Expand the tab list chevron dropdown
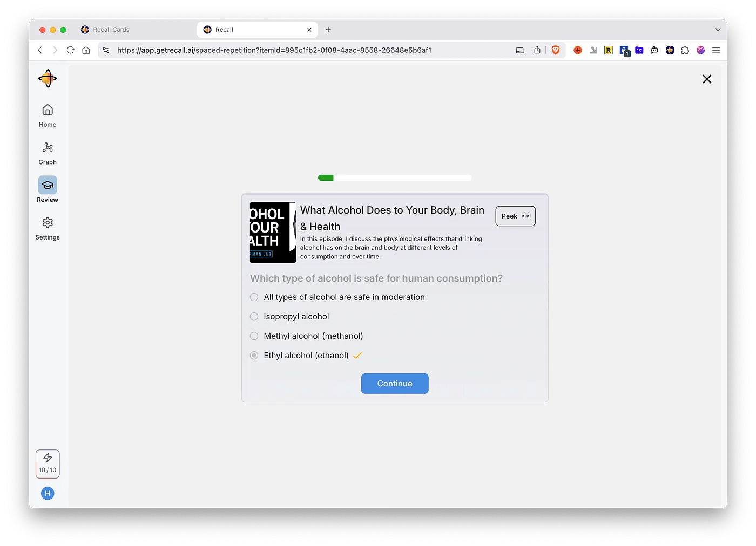This screenshot has width=756, height=546. pos(718,30)
